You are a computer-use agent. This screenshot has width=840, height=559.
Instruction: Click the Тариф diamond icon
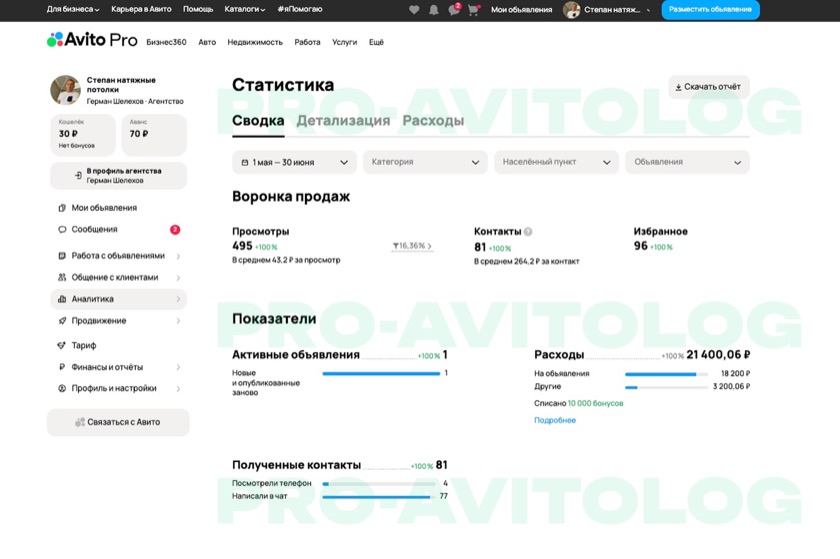[x=62, y=345]
